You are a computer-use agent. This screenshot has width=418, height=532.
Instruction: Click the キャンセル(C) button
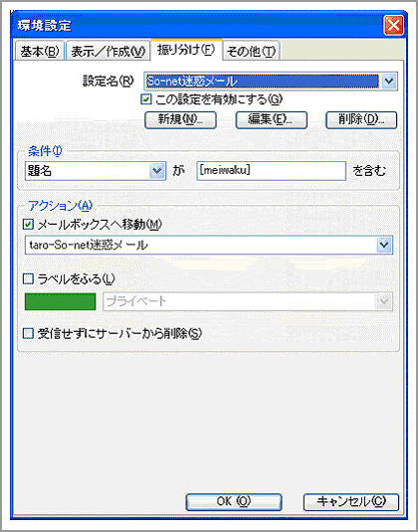350,502
